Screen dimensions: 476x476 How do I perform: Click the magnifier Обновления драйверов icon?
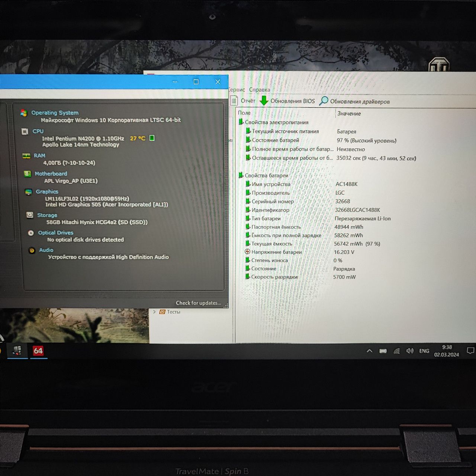click(x=324, y=101)
